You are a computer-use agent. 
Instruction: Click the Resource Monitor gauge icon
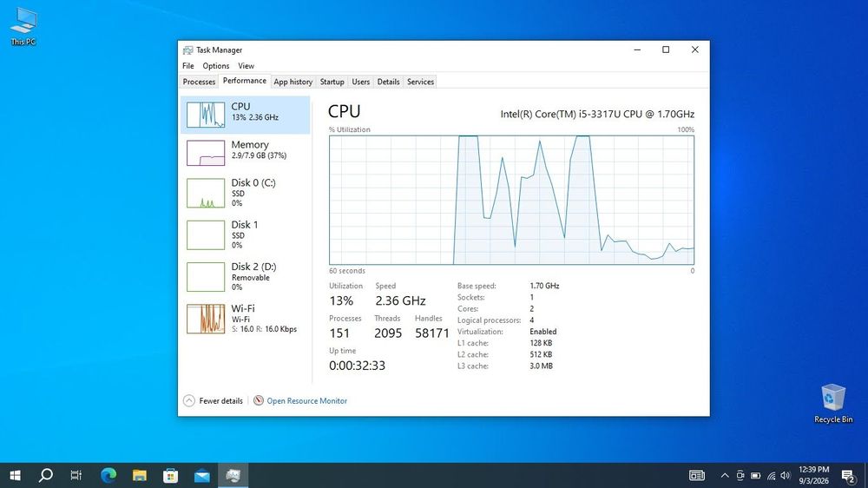tap(259, 400)
